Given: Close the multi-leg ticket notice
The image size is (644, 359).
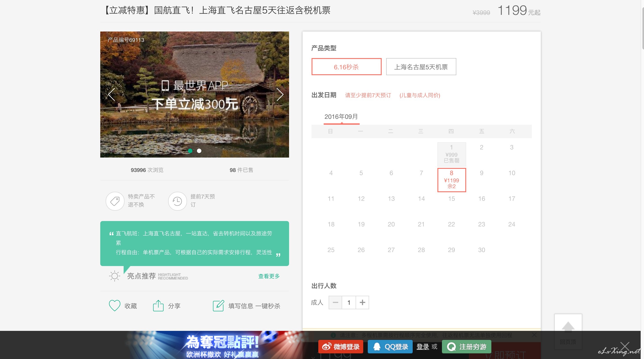Looking at the screenshot, I should (x=534, y=335).
